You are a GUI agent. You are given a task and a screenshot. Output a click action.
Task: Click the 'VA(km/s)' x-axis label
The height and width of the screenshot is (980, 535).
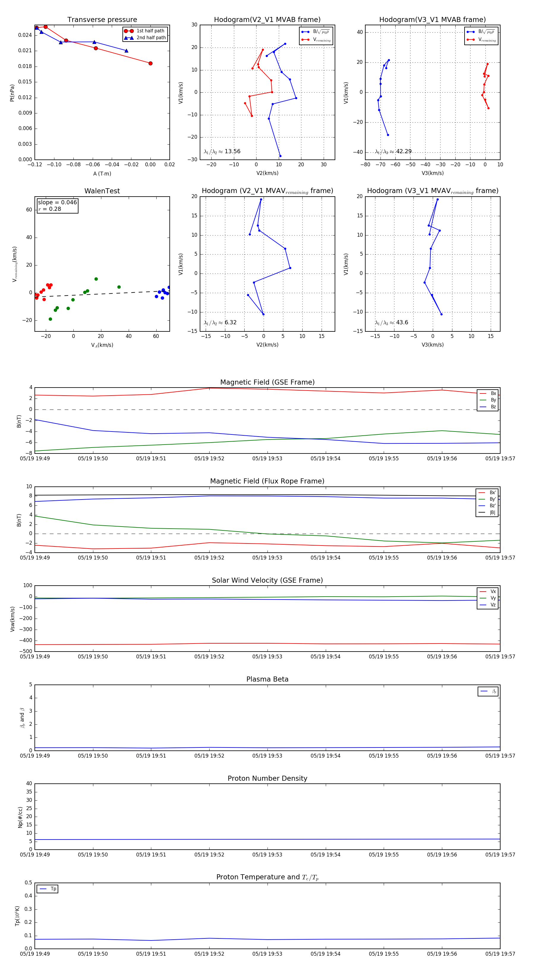pyautogui.click(x=102, y=345)
